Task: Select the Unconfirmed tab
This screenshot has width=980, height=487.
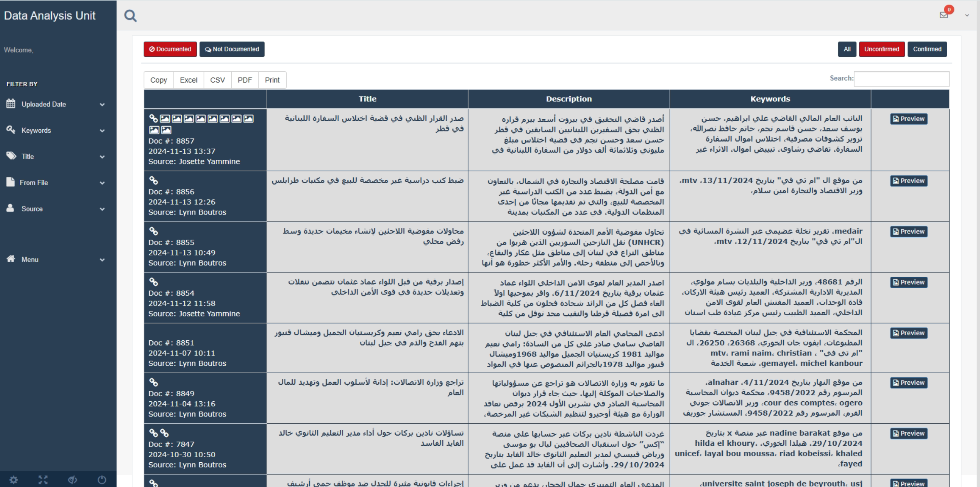Action: [x=881, y=49]
